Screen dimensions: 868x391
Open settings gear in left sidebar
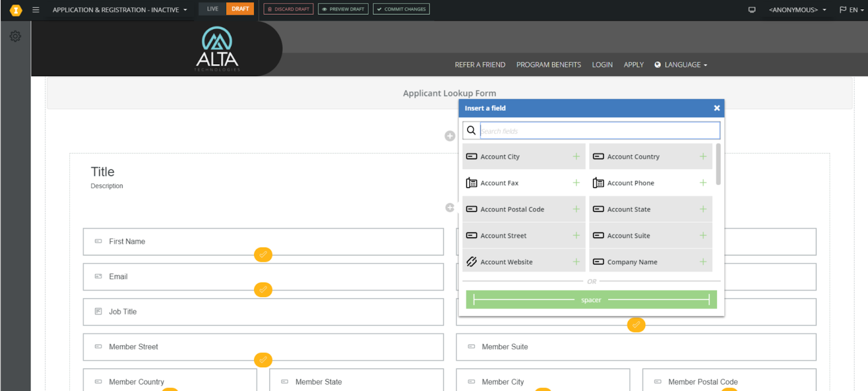tap(15, 36)
